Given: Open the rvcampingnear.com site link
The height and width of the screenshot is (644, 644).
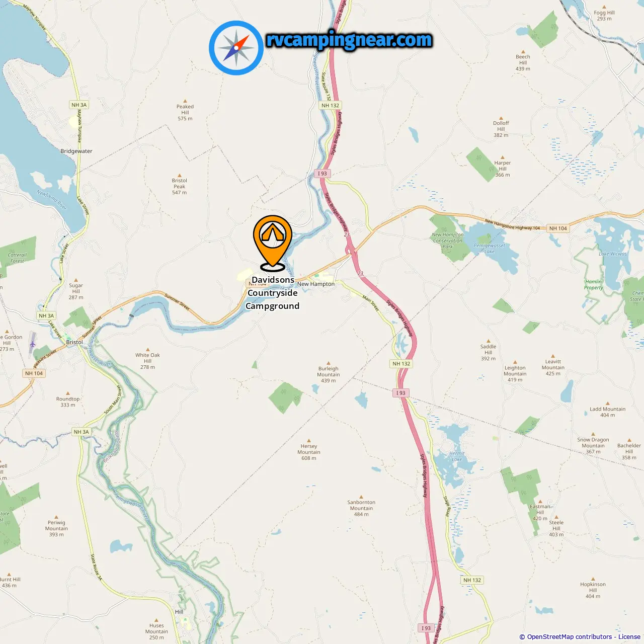Looking at the screenshot, I should point(349,40).
